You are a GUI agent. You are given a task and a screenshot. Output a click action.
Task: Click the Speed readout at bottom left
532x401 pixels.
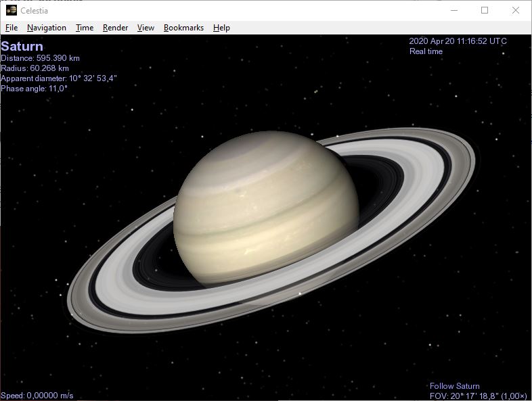[37, 396]
